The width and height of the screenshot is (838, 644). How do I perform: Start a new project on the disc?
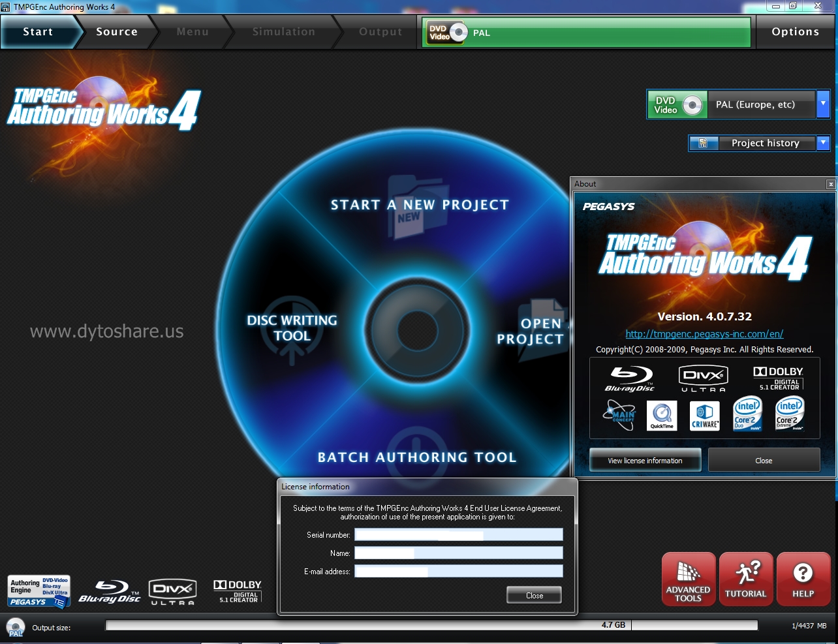tap(420, 205)
